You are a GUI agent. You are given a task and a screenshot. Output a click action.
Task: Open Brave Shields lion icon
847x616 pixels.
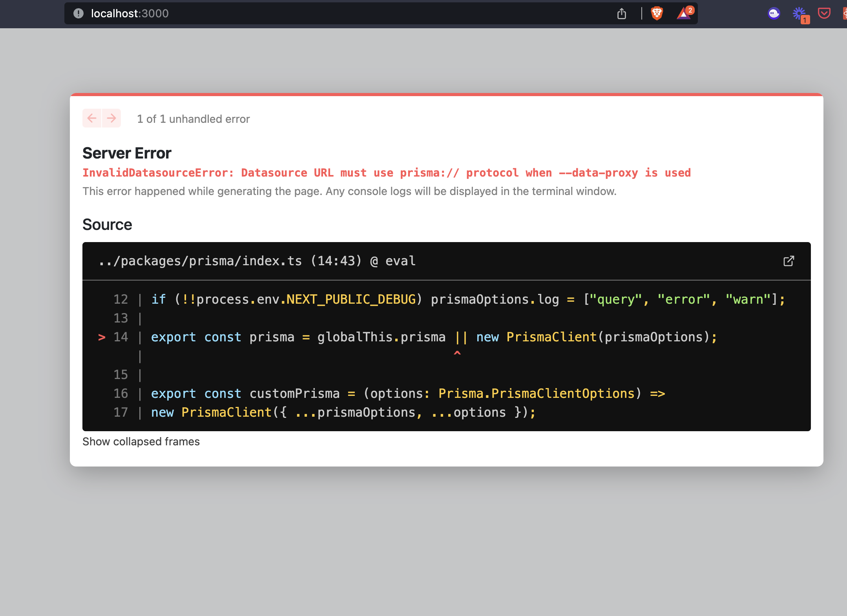tap(657, 14)
